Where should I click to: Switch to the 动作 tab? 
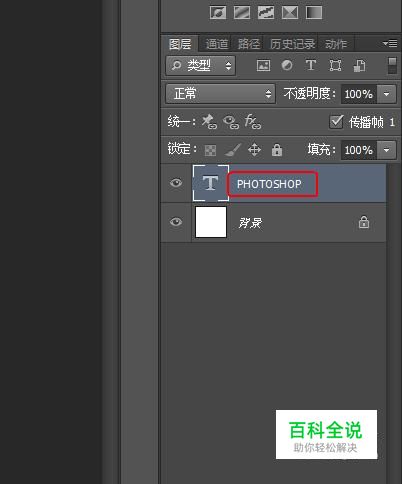tap(336, 44)
